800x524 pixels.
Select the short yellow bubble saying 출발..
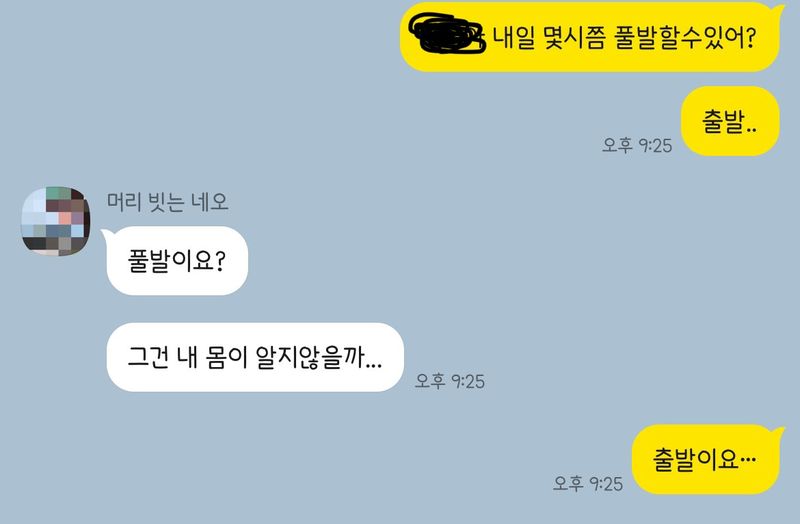click(x=730, y=121)
